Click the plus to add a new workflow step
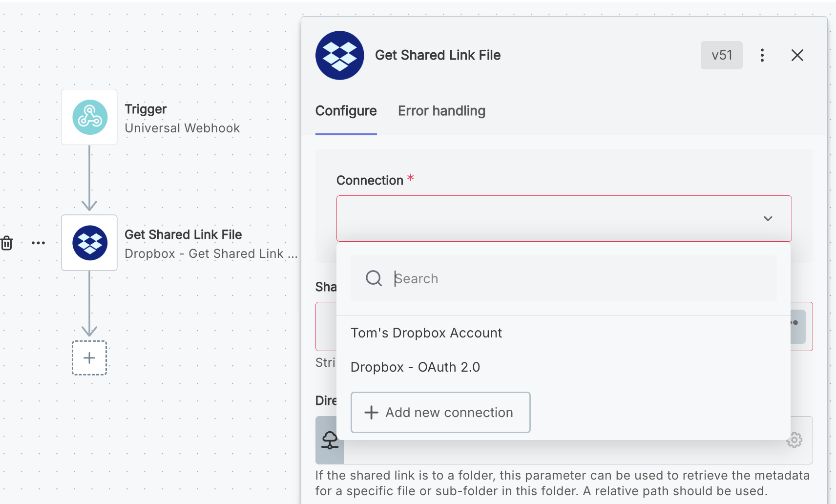Viewport: 836px width, 504px height. tap(89, 358)
